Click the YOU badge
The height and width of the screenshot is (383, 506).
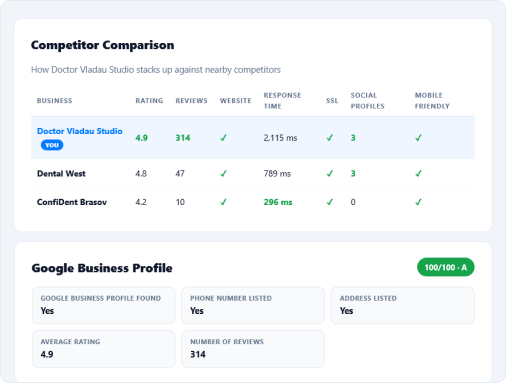coord(52,145)
